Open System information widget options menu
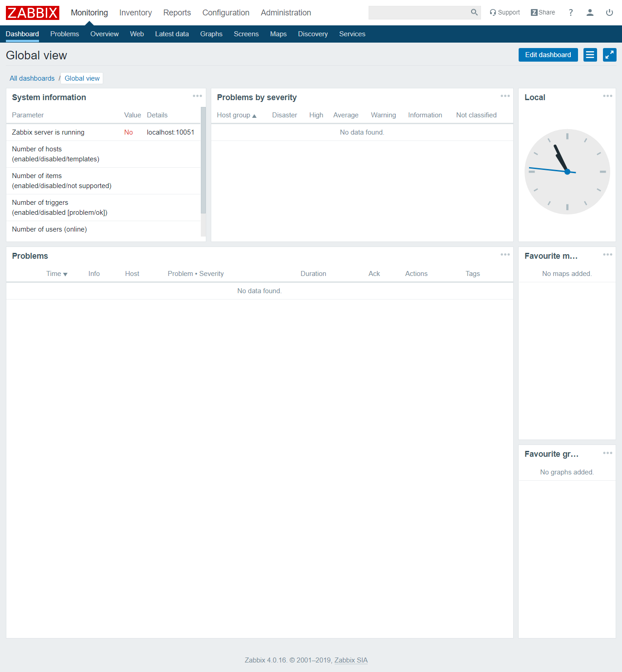The height and width of the screenshot is (672, 622). pos(197,96)
